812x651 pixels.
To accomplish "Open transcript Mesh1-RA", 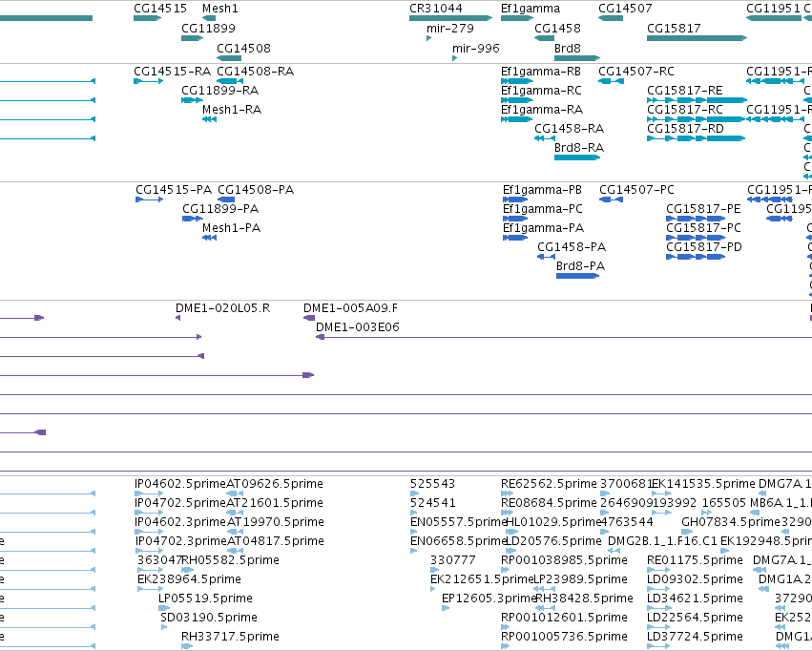I will (x=209, y=119).
